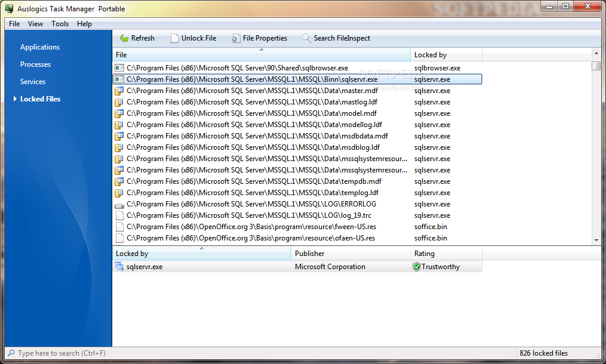The width and height of the screenshot is (606, 364).
Task: Open the Tools menu
Action: [60, 24]
